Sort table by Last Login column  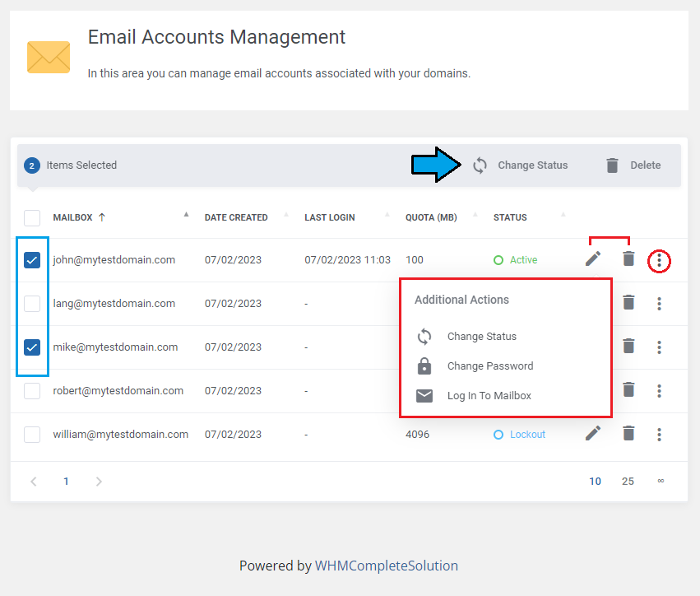pos(330,217)
